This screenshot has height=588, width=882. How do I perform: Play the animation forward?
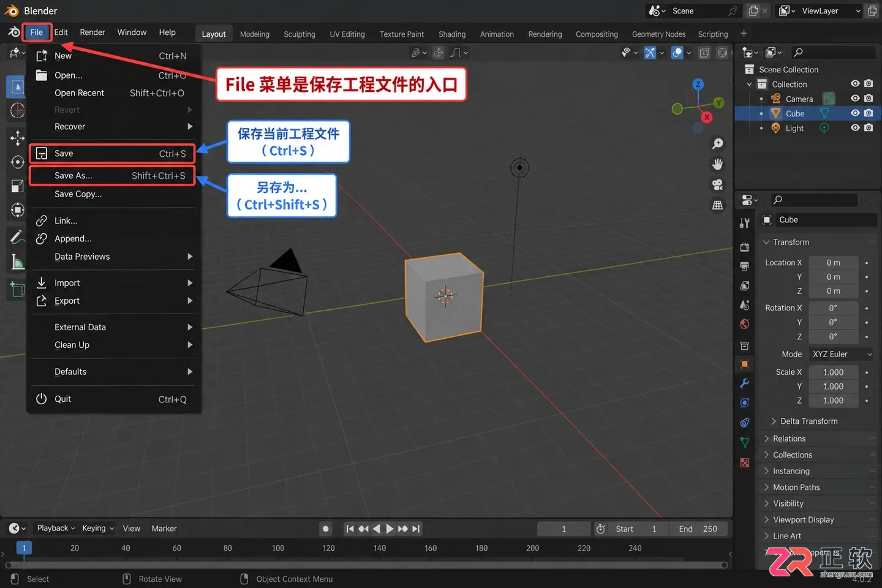click(390, 529)
